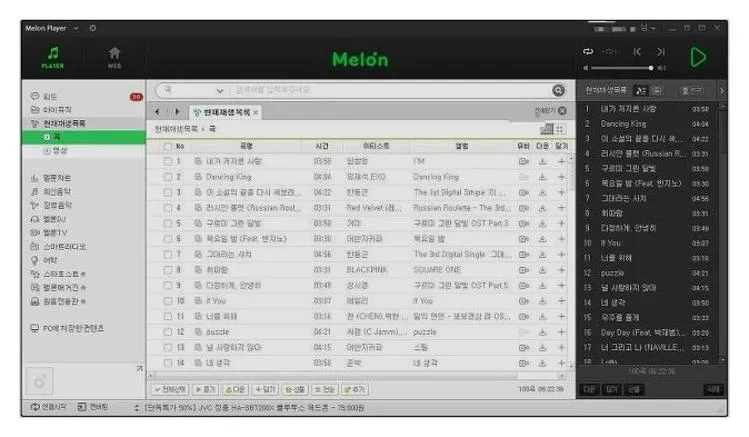Check the box for song number 14
The width and height of the screenshot is (749, 437).
point(168,363)
